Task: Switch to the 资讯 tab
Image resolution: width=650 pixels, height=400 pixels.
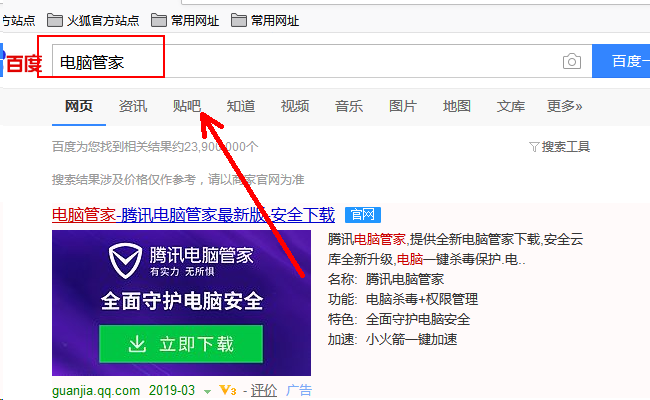Action: point(133,106)
